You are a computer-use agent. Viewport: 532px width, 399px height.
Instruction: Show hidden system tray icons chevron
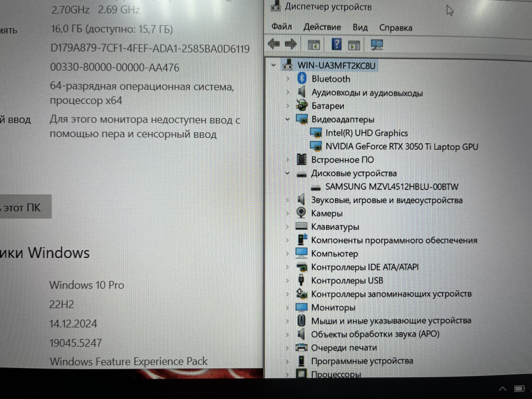tap(502, 389)
